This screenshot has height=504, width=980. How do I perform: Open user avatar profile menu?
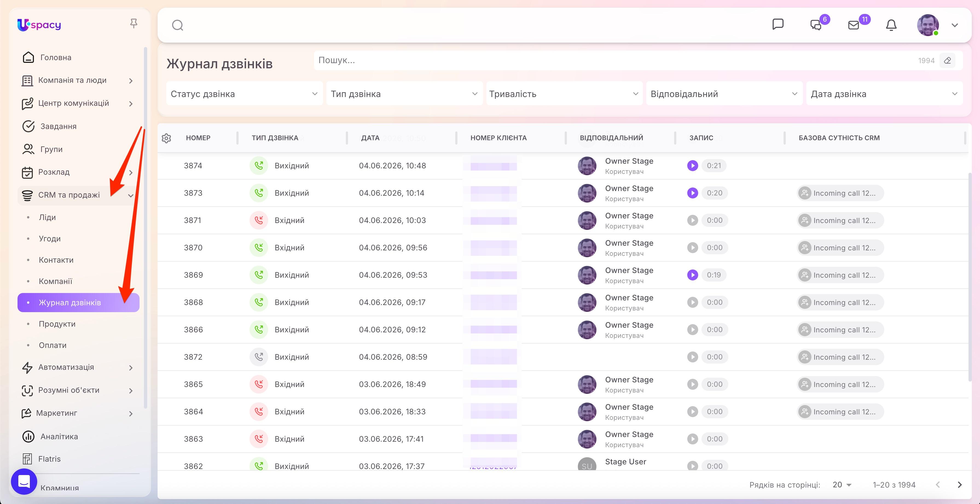(928, 25)
